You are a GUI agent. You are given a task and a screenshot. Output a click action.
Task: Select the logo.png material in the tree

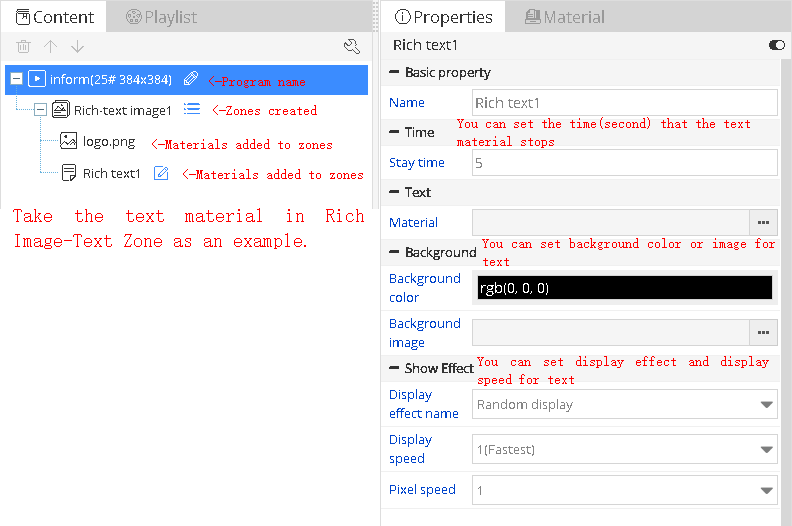click(x=108, y=142)
